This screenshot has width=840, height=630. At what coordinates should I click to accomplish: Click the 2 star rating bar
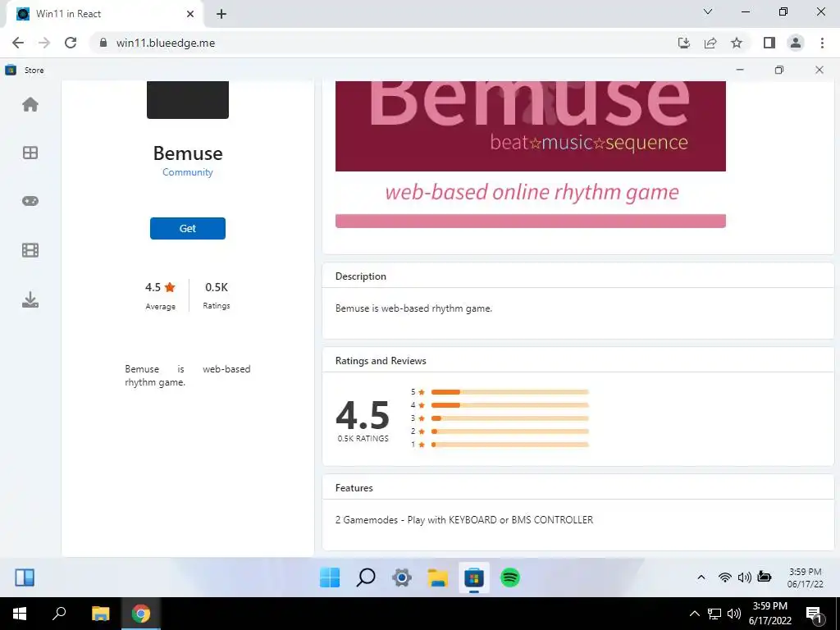tap(509, 431)
